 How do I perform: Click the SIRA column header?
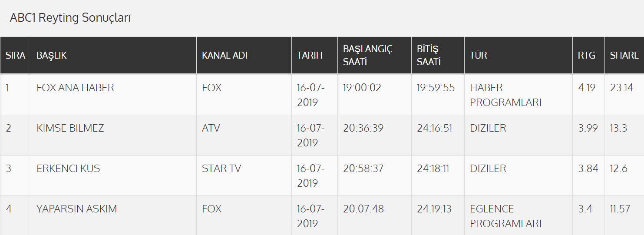15,56
